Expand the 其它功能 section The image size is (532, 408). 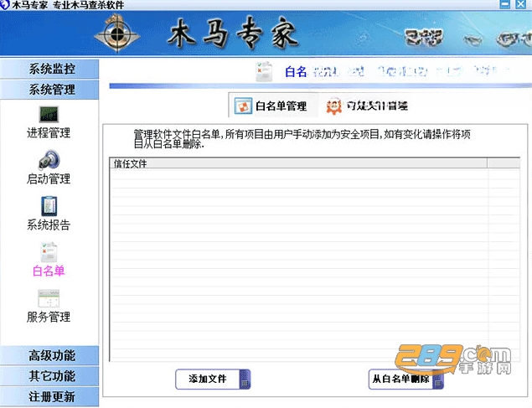pyautogui.click(x=49, y=376)
